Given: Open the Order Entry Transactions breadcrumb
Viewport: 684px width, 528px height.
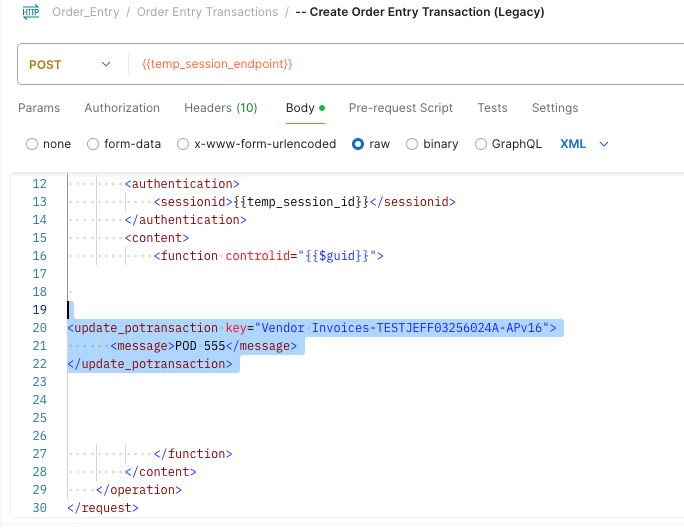Looking at the screenshot, I should click(207, 12).
